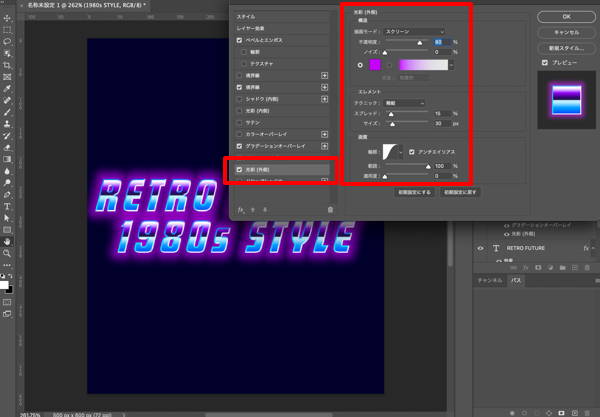Select the Eyedropper tool
600x417 pixels.
(7, 89)
